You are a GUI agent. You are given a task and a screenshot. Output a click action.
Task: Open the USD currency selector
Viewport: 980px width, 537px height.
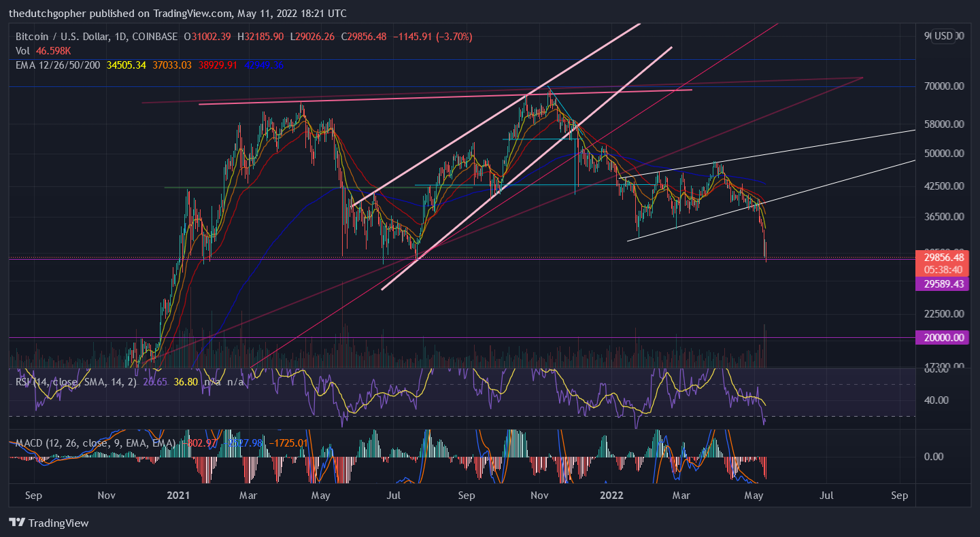click(x=943, y=36)
